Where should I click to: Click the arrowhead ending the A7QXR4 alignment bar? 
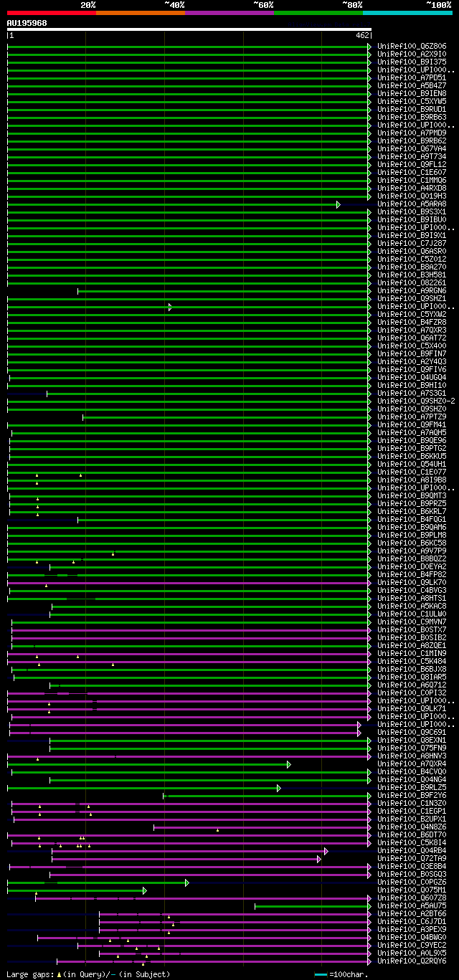click(289, 764)
